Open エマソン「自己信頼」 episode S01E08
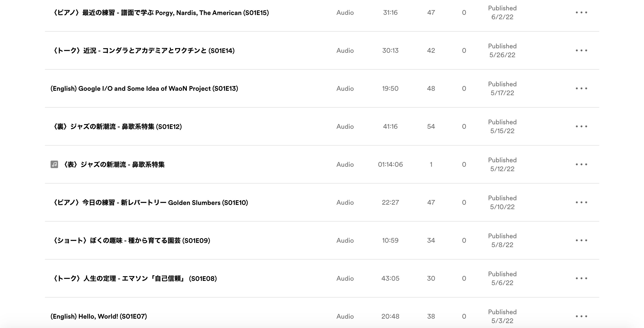 134,279
